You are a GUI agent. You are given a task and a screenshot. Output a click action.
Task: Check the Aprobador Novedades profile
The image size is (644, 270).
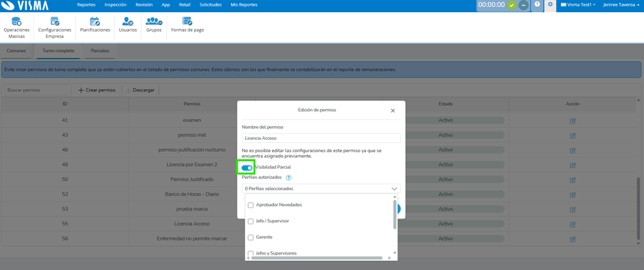tap(251, 205)
